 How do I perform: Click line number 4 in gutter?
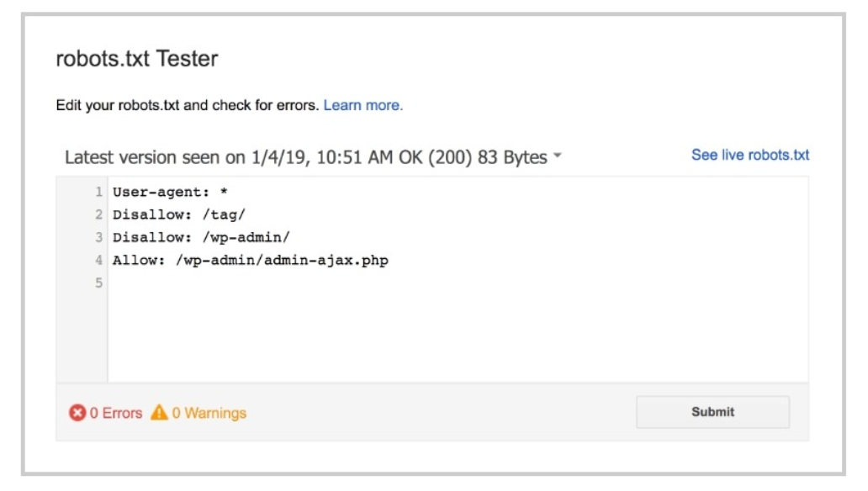point(99,261)
